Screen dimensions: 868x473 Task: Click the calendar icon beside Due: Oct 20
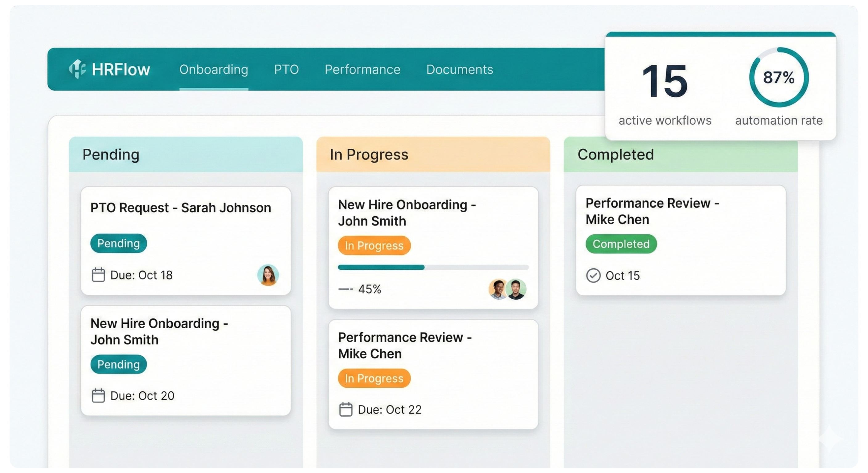click(98, 396)
